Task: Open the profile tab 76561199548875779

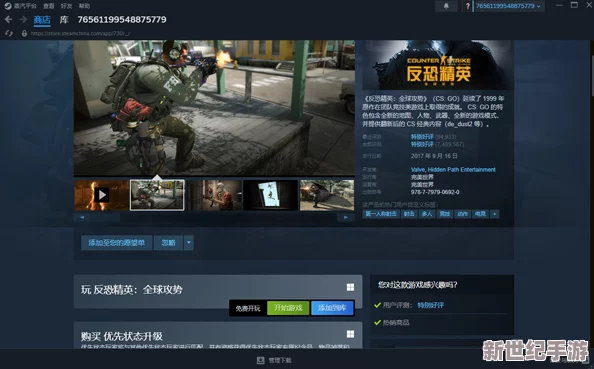Action: (122, 20)
